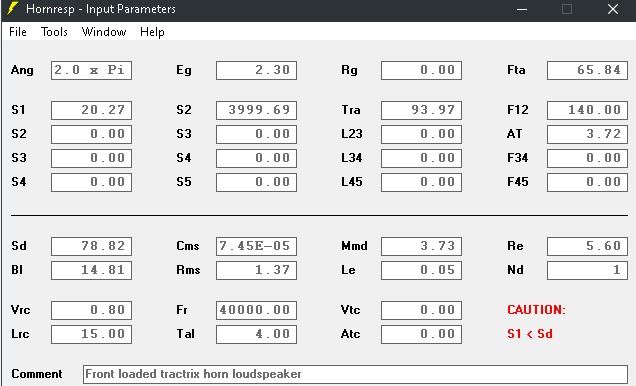The height and width of the screenshot is (386, 636).
Task: Minimize the Hornresp window
Action: tap(522, 9)
